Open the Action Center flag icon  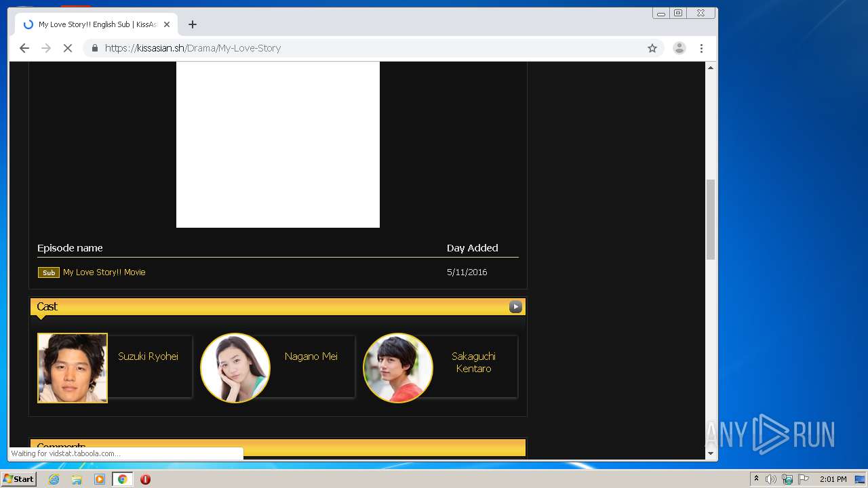[x=804, y=479]
